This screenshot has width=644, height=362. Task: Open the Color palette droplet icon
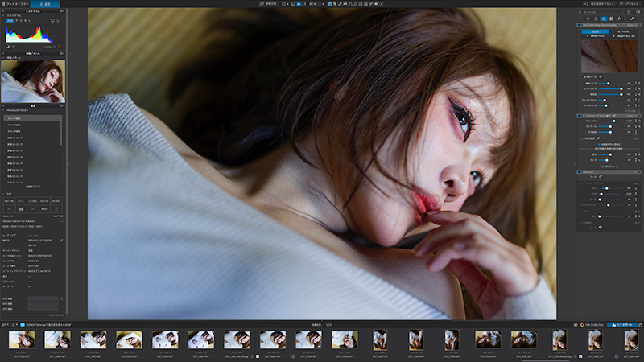(596, 19)
